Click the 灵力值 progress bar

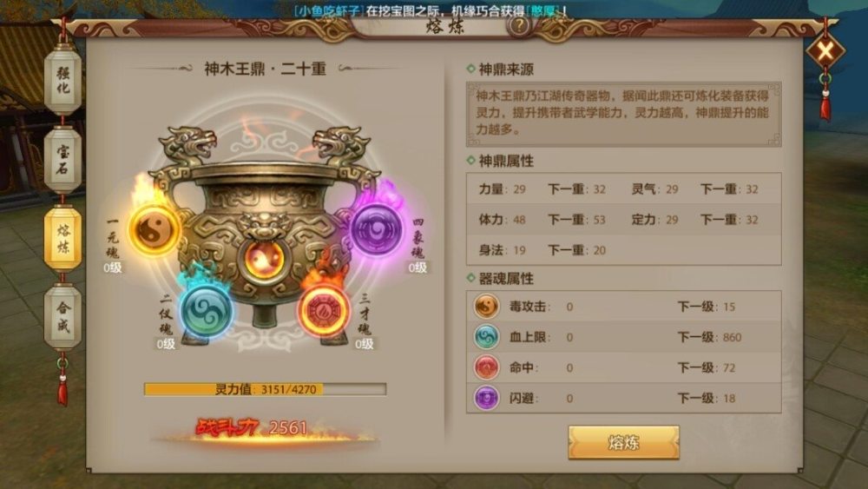click(x=265, y=389)
